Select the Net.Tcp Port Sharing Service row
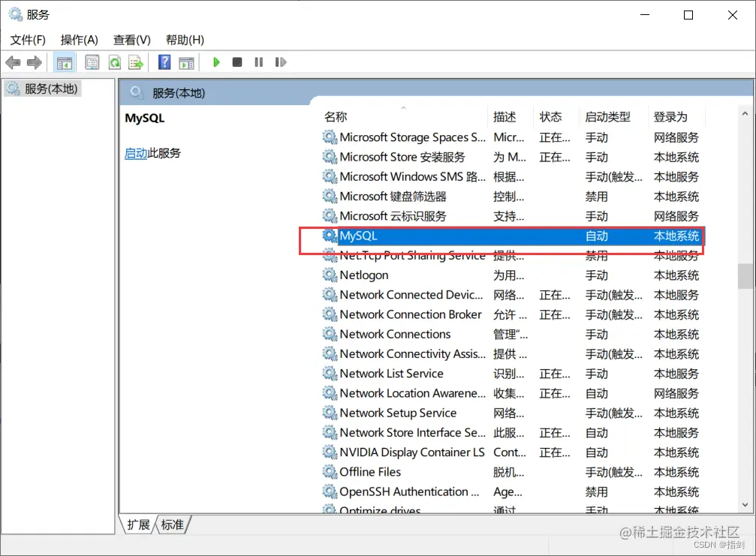 click(513, 256)
